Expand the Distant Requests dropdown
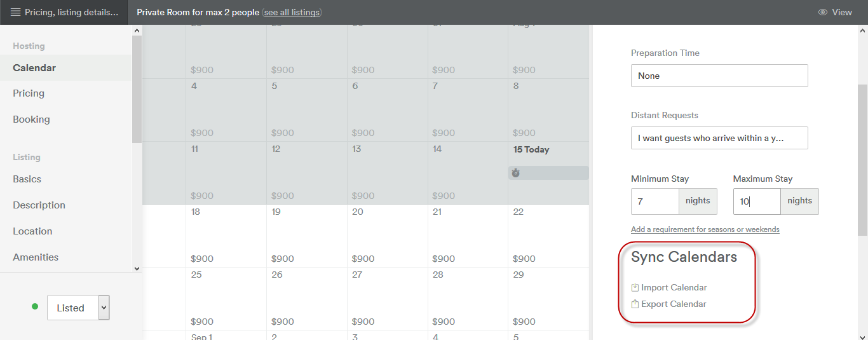This screenshot has width=868, height=340. coord(719,138)
